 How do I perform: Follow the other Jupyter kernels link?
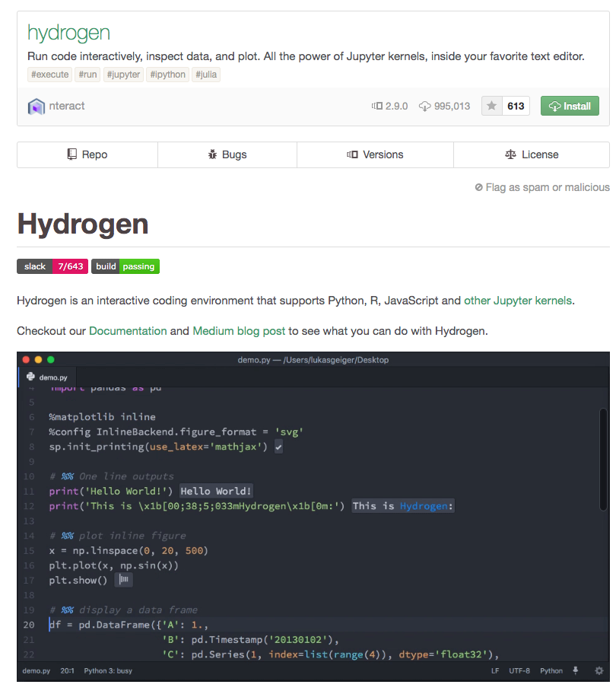point(518,301)
